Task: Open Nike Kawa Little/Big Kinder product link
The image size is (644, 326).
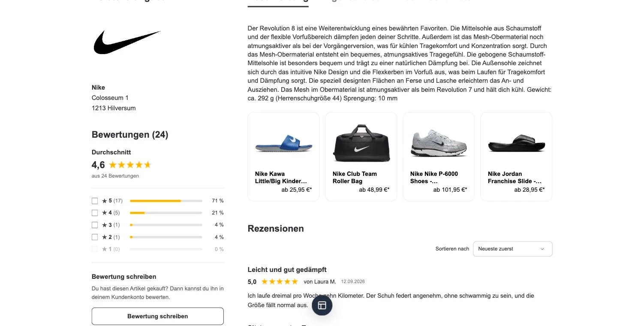Action: [x=281, y=178]
